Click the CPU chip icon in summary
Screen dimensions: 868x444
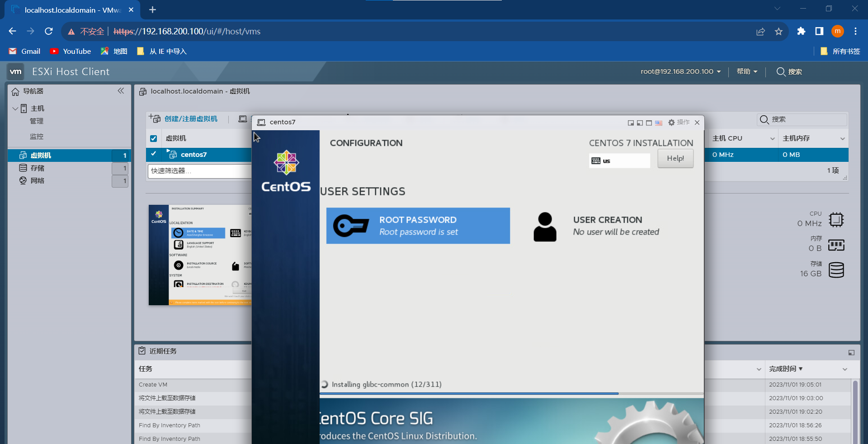tap(836, 220)
